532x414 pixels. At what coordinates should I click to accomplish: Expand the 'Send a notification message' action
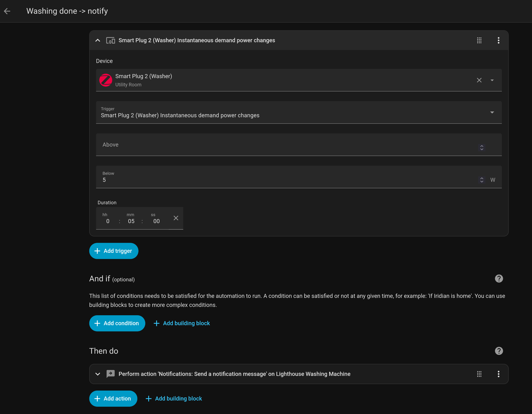98,374
